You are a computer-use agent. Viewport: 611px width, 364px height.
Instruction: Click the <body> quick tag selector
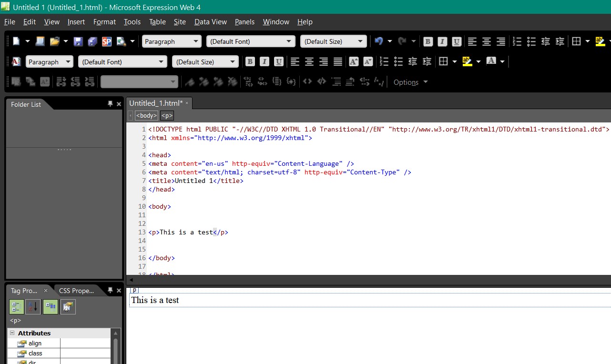[146, 115]
